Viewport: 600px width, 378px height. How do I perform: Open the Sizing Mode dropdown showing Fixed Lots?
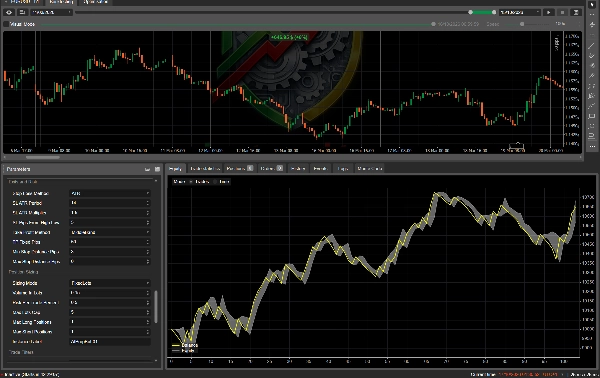tap(110, 283)
